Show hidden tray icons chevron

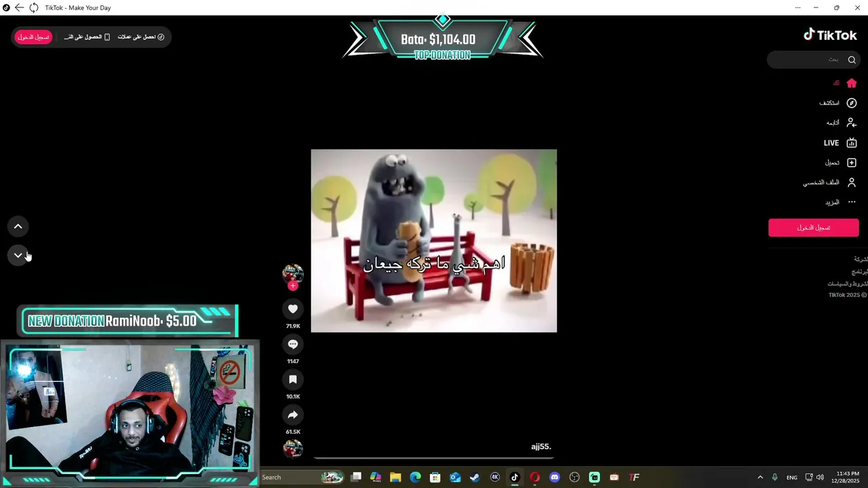[760, 477]
